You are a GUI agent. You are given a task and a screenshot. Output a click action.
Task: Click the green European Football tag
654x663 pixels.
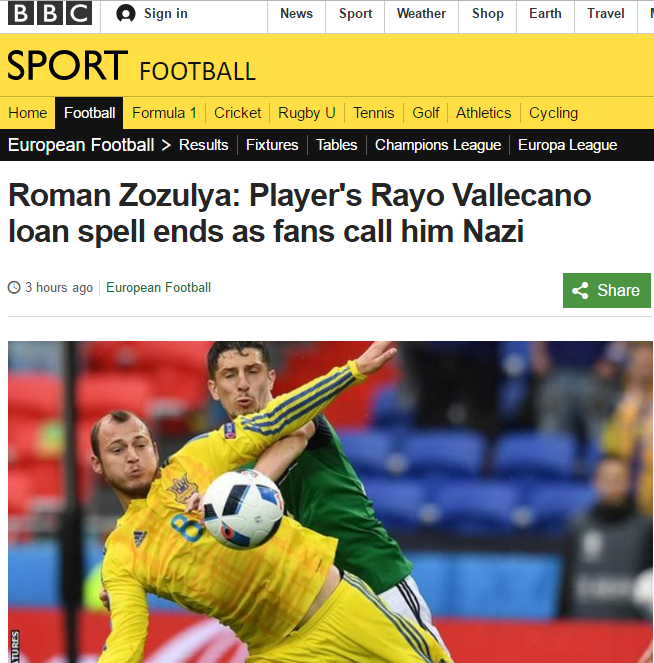coord(158,288)
